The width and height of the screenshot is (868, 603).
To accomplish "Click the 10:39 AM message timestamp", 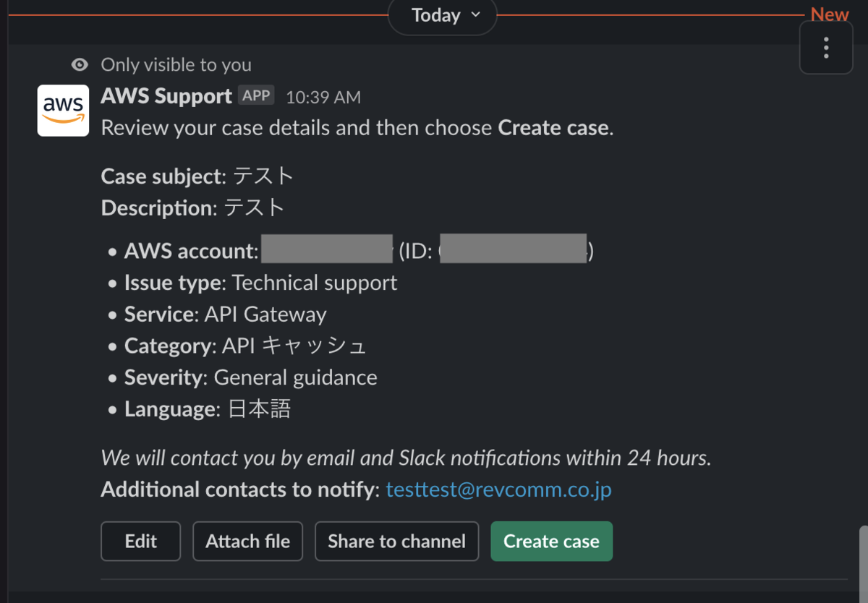I will (x=323, y=97).
